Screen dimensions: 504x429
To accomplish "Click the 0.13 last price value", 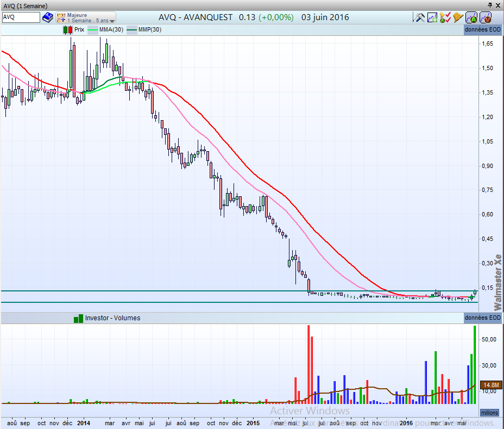I will point(247,17).
